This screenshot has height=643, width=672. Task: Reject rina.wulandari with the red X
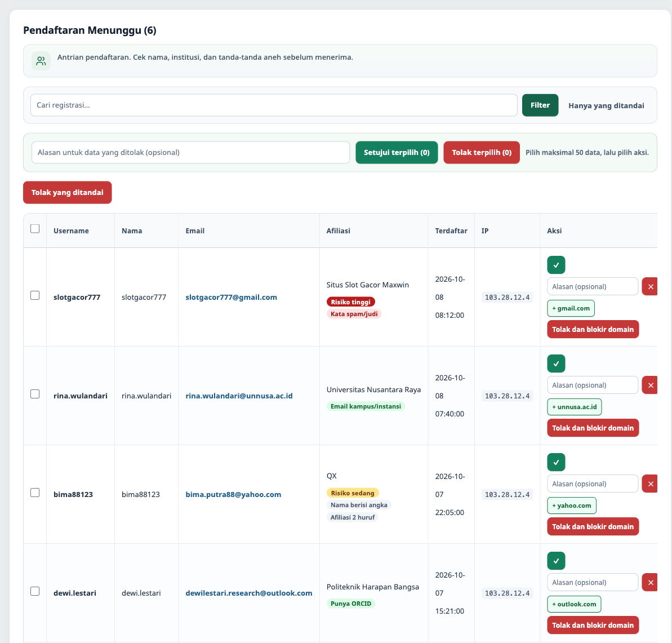(x=649, y=385)
